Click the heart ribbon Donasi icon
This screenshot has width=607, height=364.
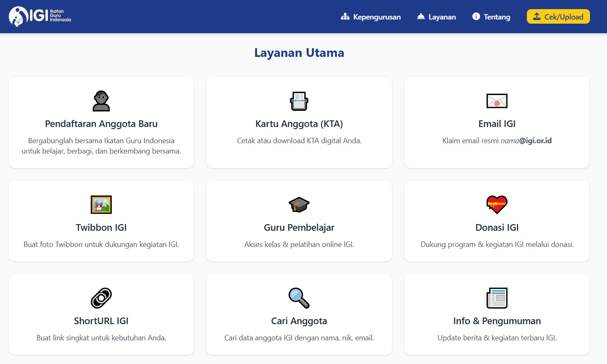(497, 205)
